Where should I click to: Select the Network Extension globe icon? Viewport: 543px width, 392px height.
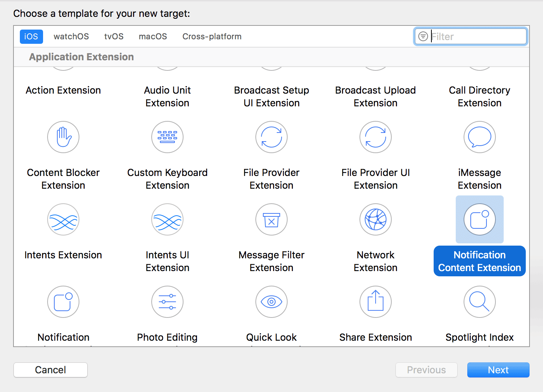pos(376,219)
